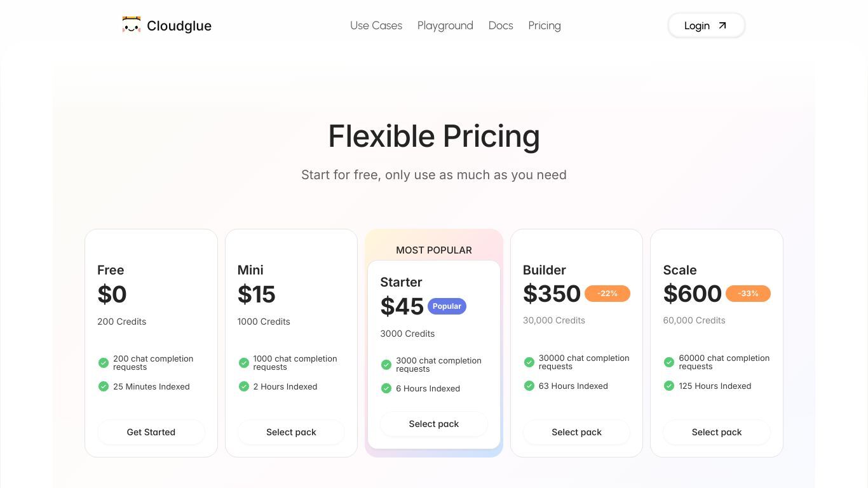Open the Use Cases menu item
The width and height of the screenshot is (868, 488).
pos(376,25)
